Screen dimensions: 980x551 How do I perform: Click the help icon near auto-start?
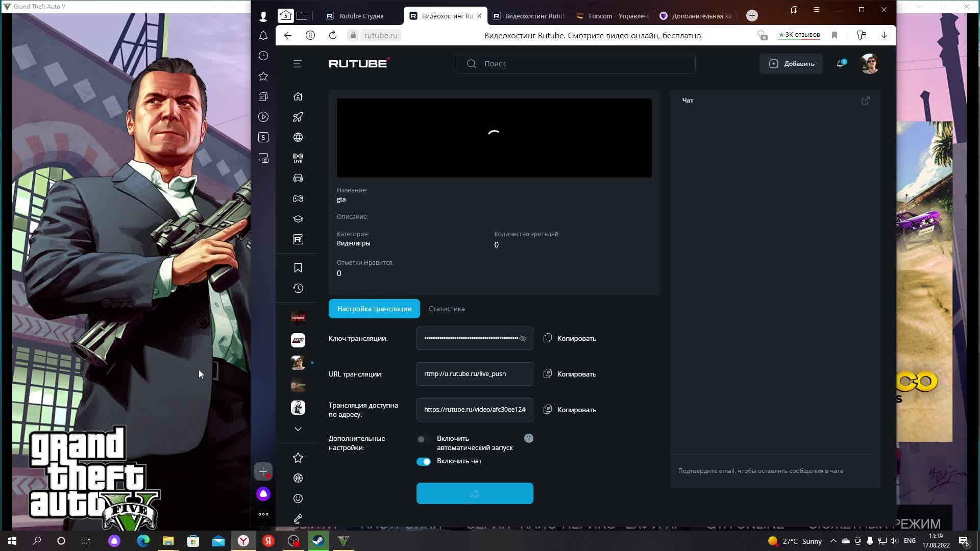click(529, 438)
